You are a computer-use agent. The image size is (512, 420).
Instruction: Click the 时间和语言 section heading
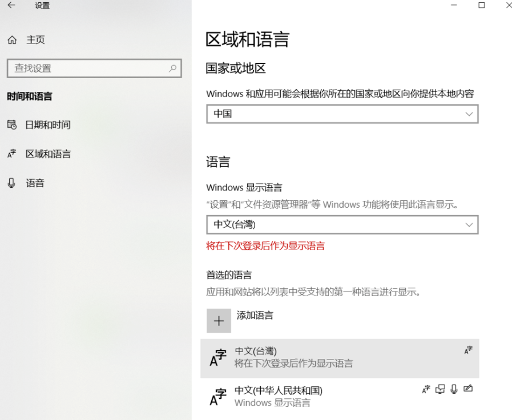(29, 96)
